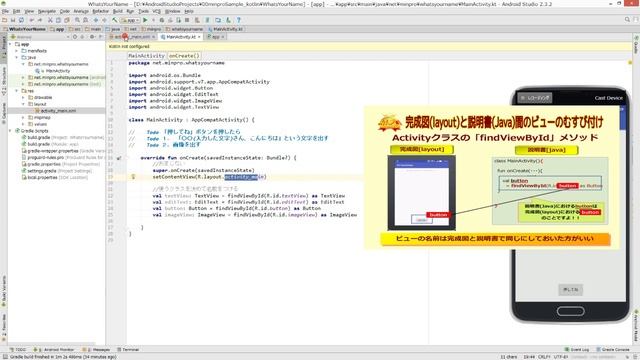Select local.properties file

54,177
